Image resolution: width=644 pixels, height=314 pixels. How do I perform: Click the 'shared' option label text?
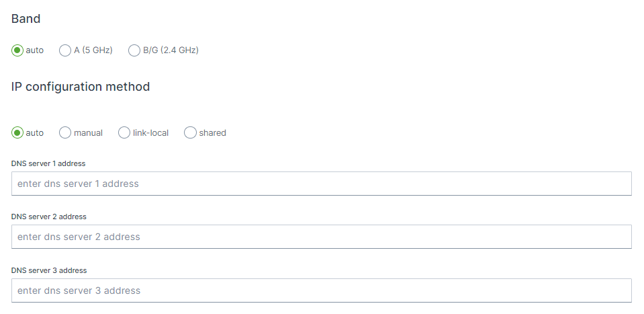pyautogui.click(x=212, y=133)
